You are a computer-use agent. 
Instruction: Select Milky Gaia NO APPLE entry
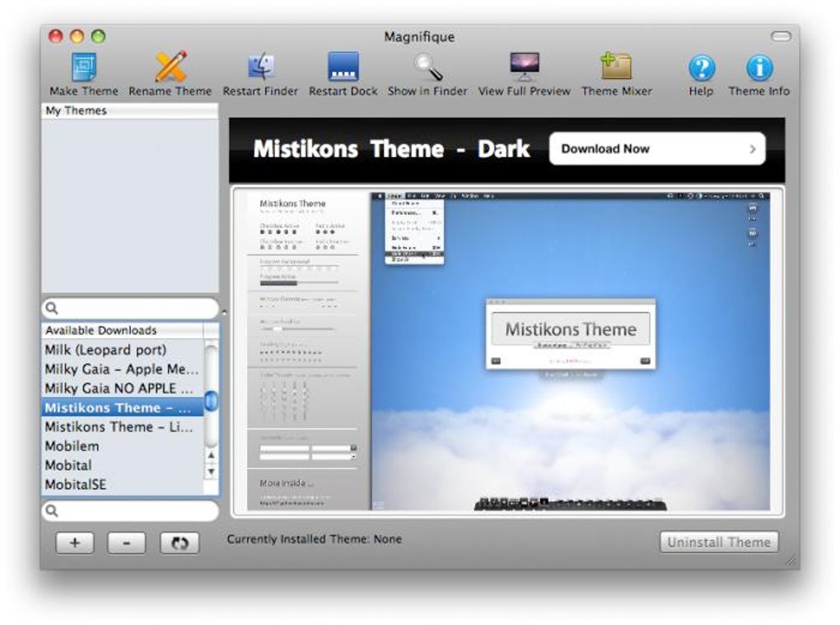[124, 389]
